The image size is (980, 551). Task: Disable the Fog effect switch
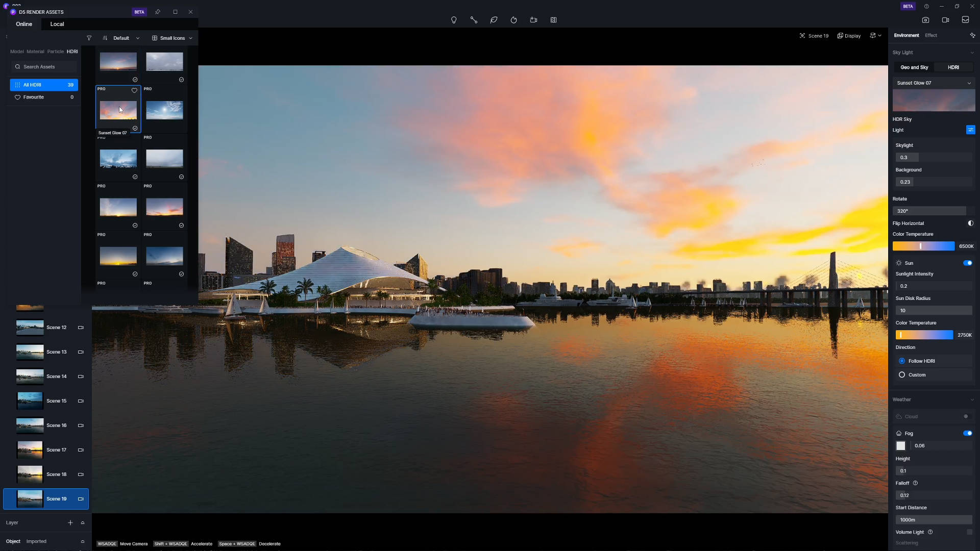967,433
